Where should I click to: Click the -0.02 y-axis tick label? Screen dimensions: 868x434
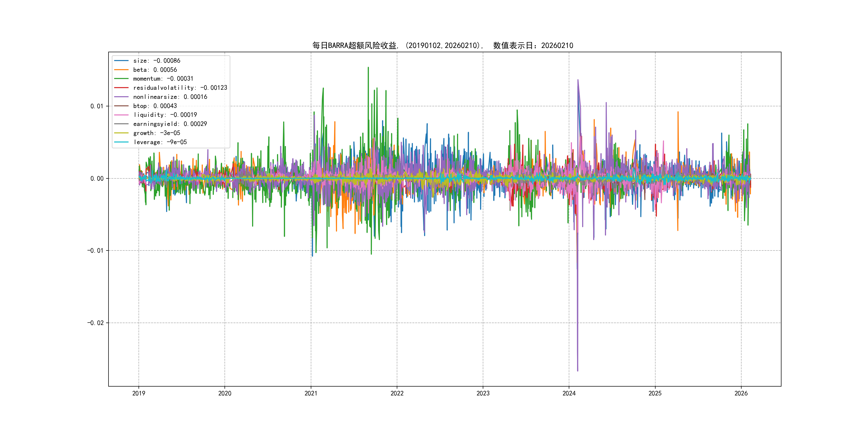(x=95, y=323)
